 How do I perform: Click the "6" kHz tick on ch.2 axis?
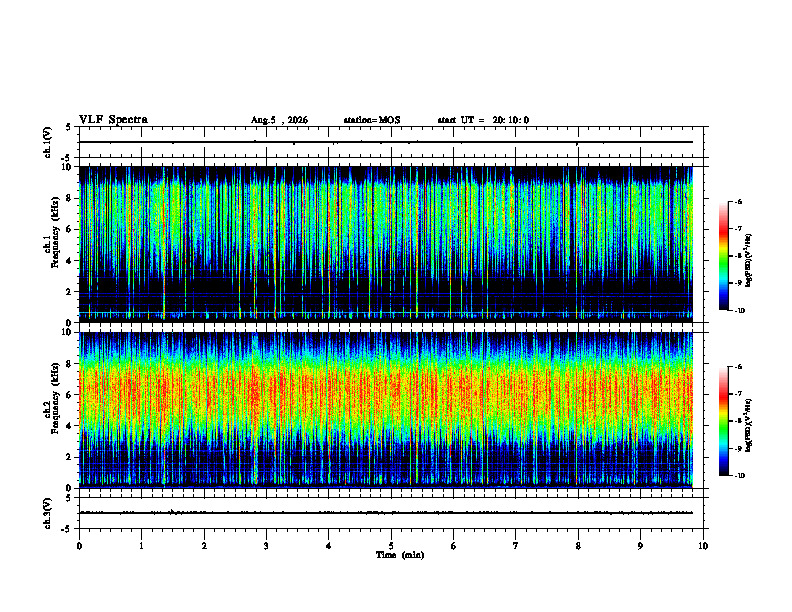(69, 395)
